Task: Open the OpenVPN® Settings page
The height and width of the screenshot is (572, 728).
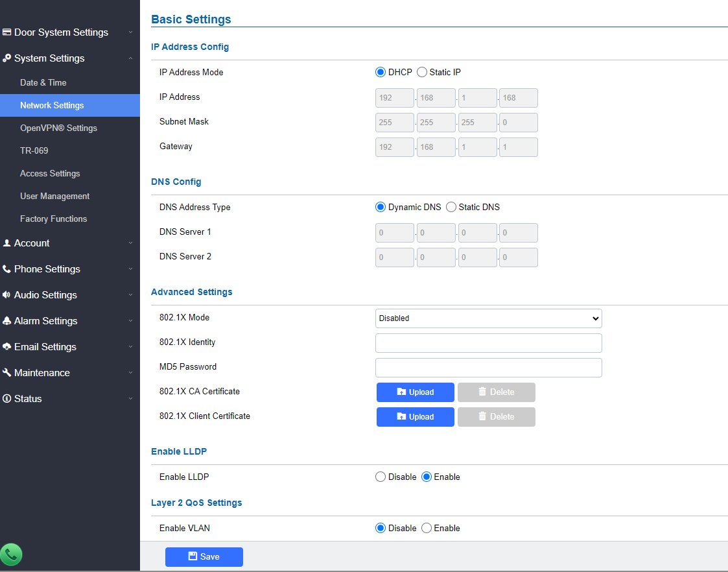Action: click(58, 128)
